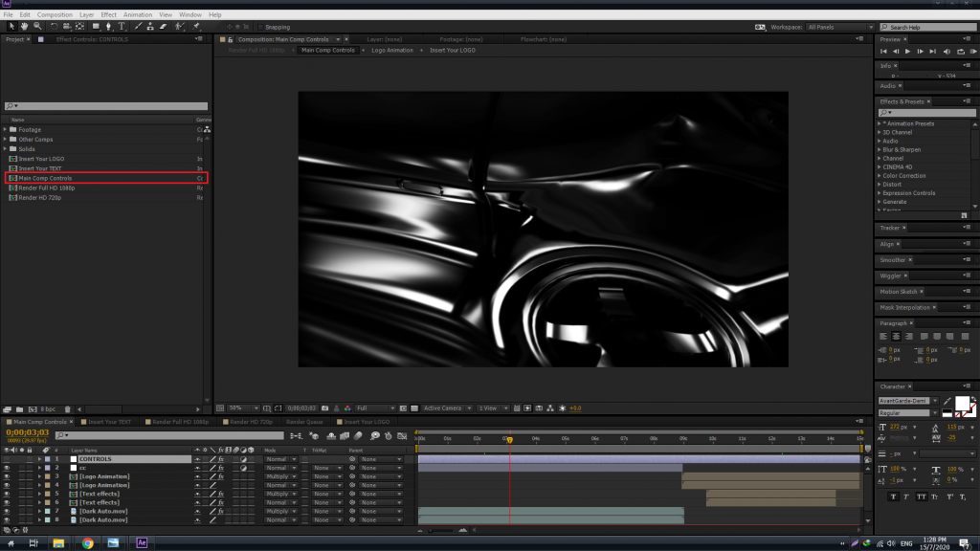Open the 1 View layout dropdown
The image size is (980, 551).
[493, 408]
